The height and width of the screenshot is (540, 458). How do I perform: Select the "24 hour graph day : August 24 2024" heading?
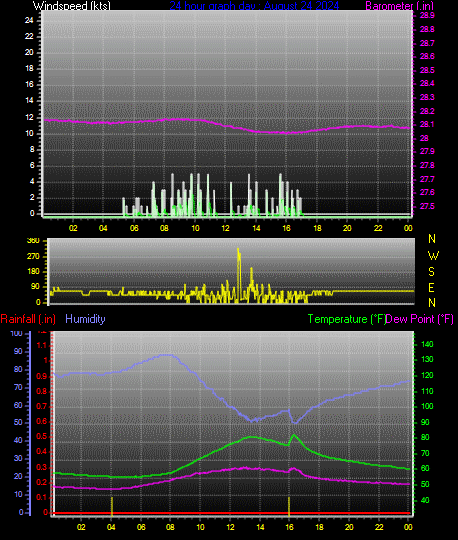coord(254,6)
